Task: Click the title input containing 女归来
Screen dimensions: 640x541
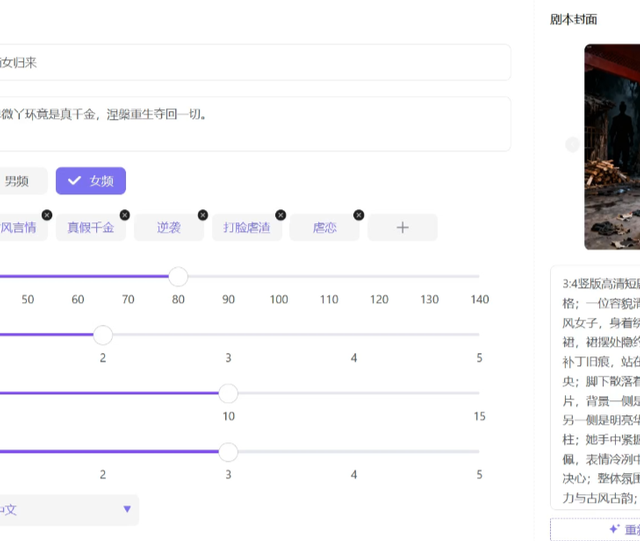Action: 255,62
